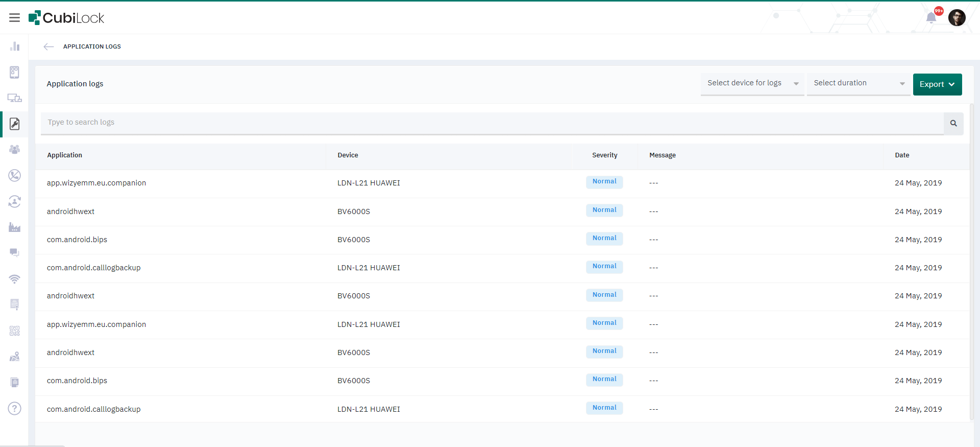
Task: Click the Date column header
Action: pyautogui.click(x=901, y=155)
